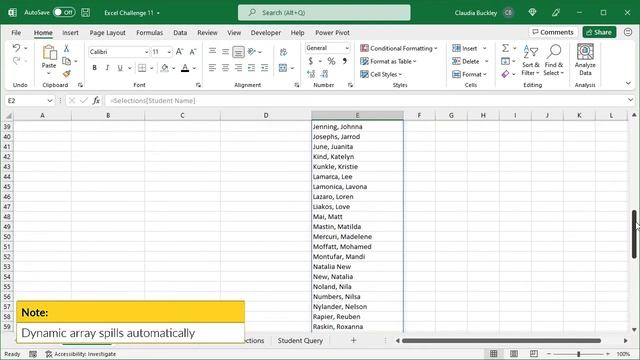This screenshot has height=360, width=640.
Task: Toggle AutoSave switch
Action: click(64, 12)
